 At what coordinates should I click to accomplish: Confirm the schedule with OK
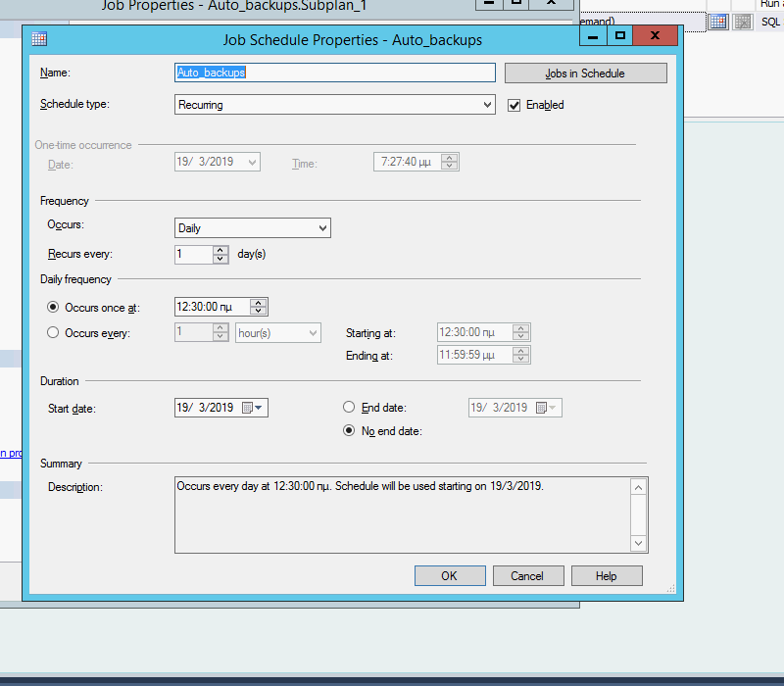click(x=450, y=576)
